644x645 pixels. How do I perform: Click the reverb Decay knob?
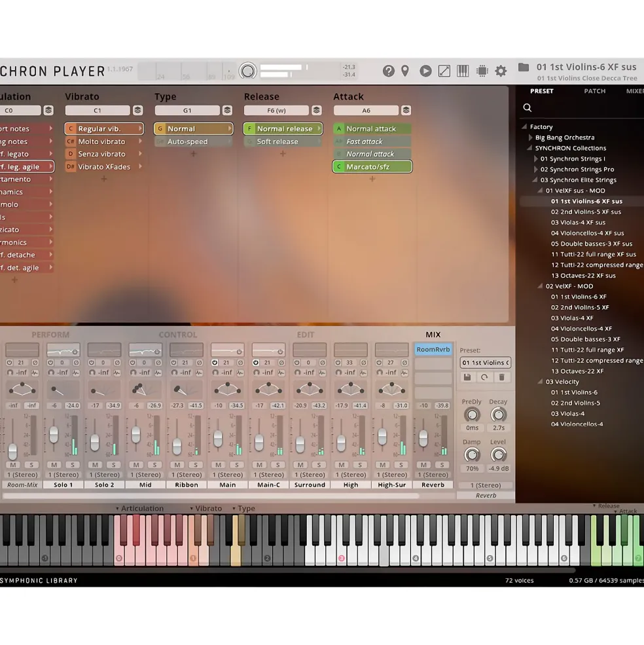point(498,415)
